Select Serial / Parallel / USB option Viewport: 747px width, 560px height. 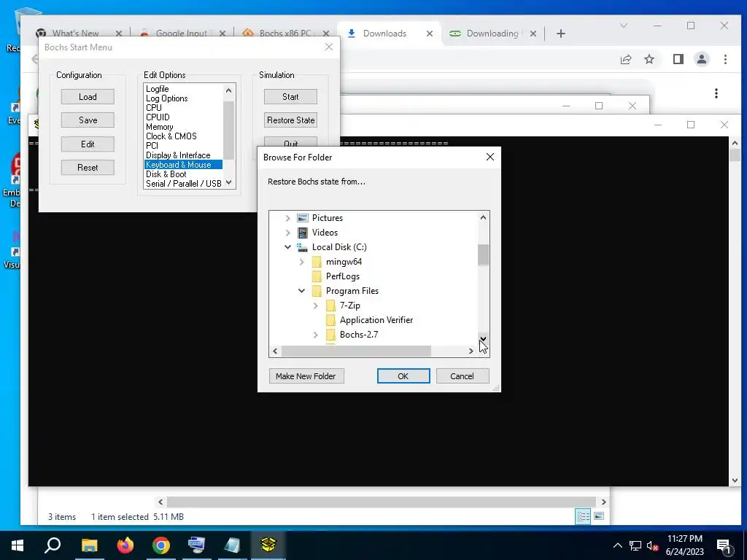(x=183, y=184)
